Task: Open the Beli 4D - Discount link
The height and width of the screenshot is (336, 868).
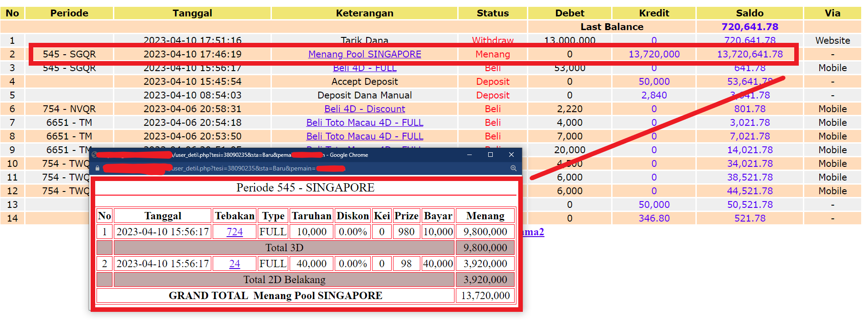Action: click(x=365, y=109)
